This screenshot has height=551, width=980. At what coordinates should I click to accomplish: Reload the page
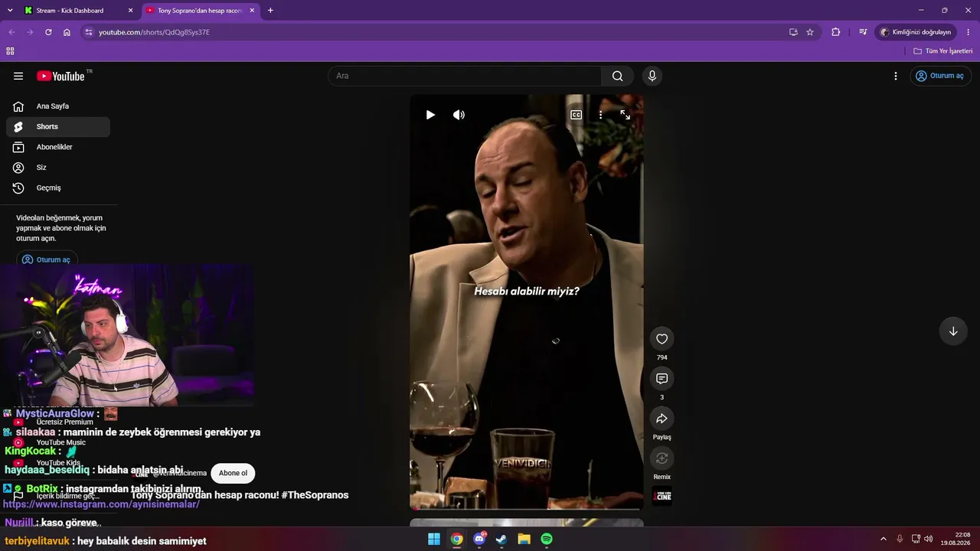click(48, 32)
